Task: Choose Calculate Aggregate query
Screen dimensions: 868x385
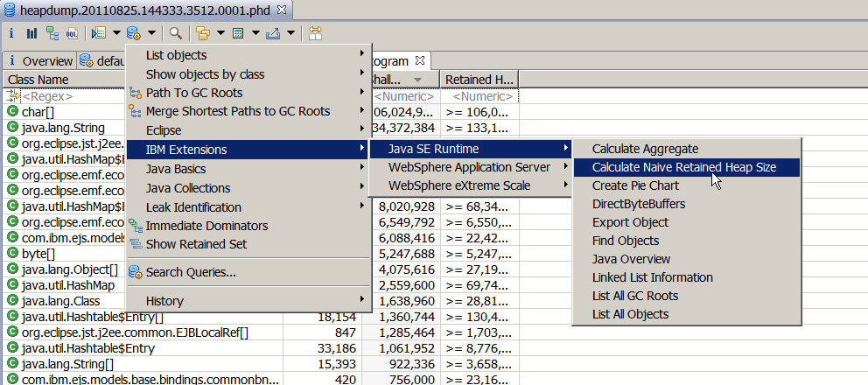Action: pos(686,149)
